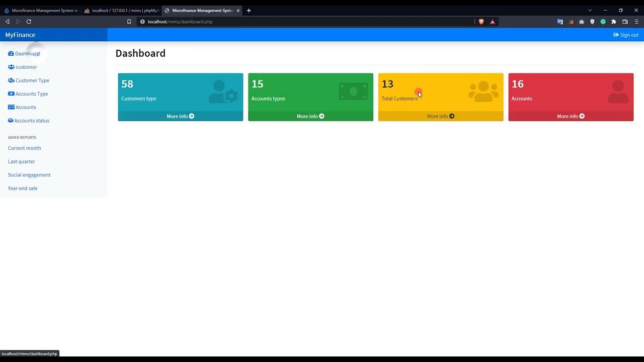Click the customer users icon in sidebar
This screenshot has width=644, height=362.
[11, 67]
